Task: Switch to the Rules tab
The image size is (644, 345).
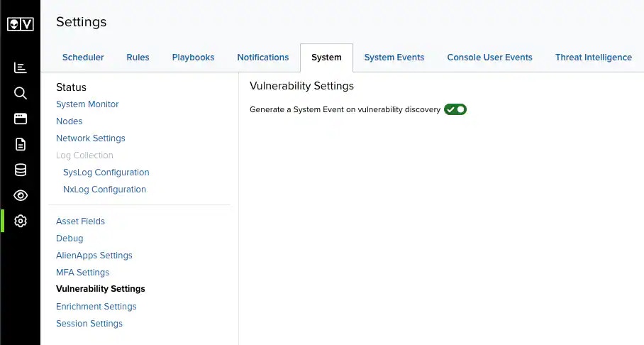Action: click(138, 57)
